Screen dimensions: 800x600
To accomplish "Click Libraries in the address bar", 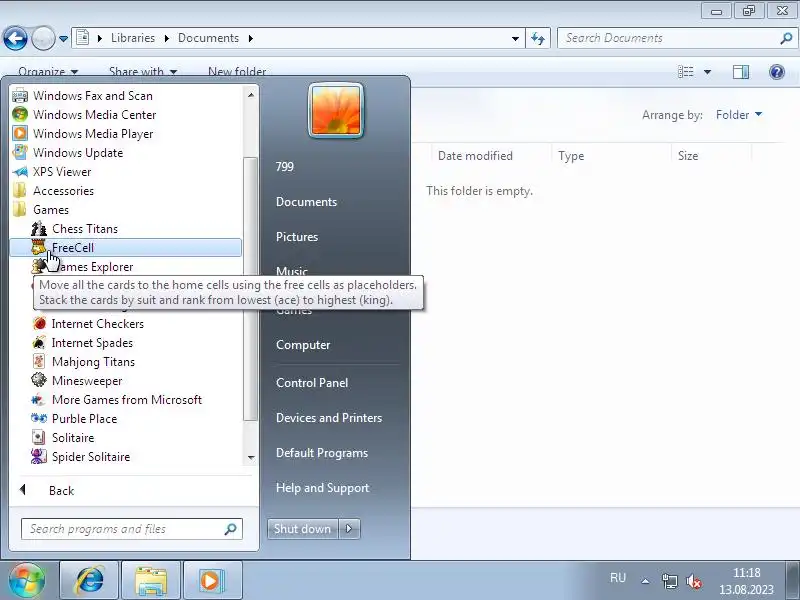I will point(133,38).
